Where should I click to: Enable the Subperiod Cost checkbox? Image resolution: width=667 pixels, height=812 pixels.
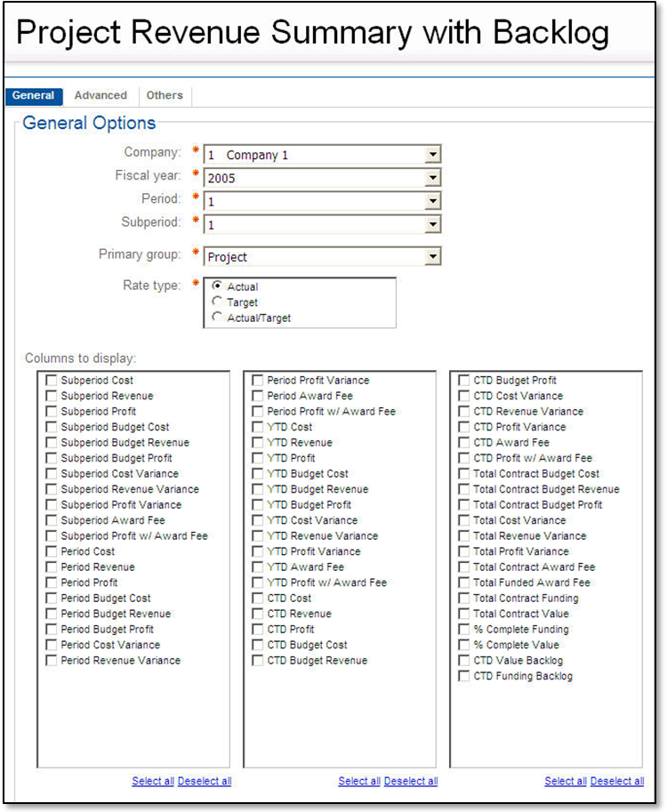(x=52, y=381)
